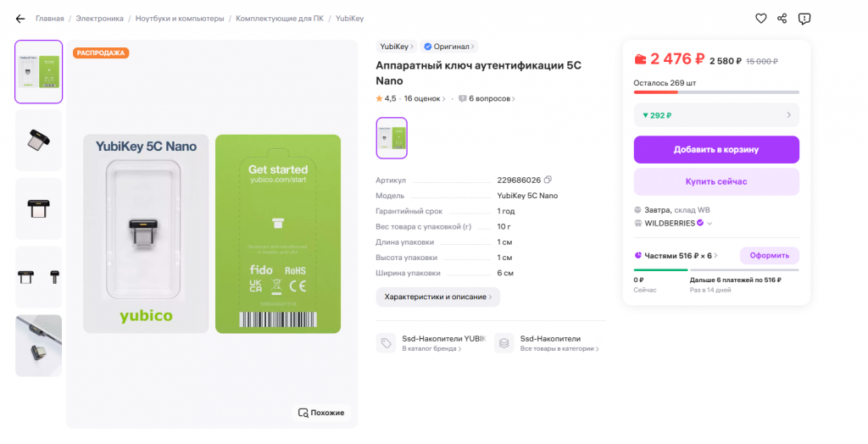
Task: Click the Ширина упаковки value 6 см
Action: 505,273
